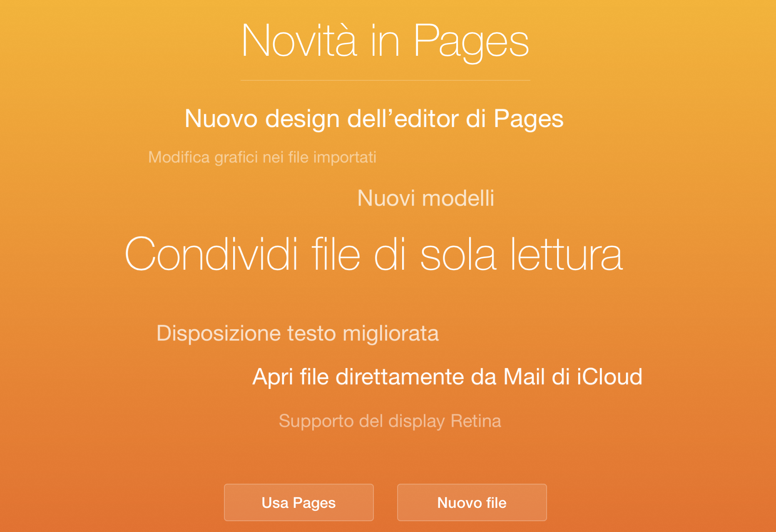776x532 pixels.
Task: Select the 'Nuovi modelli' feature text
Action: coord(425,198)
